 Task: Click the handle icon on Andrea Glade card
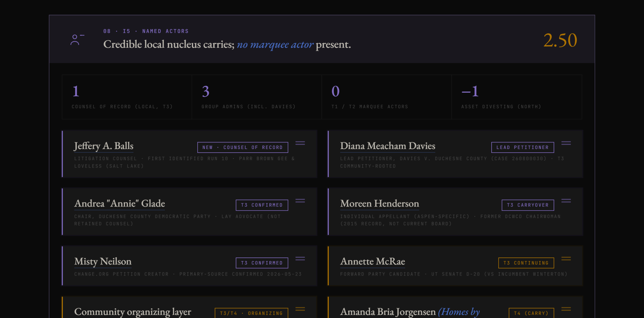pos(300,201)
